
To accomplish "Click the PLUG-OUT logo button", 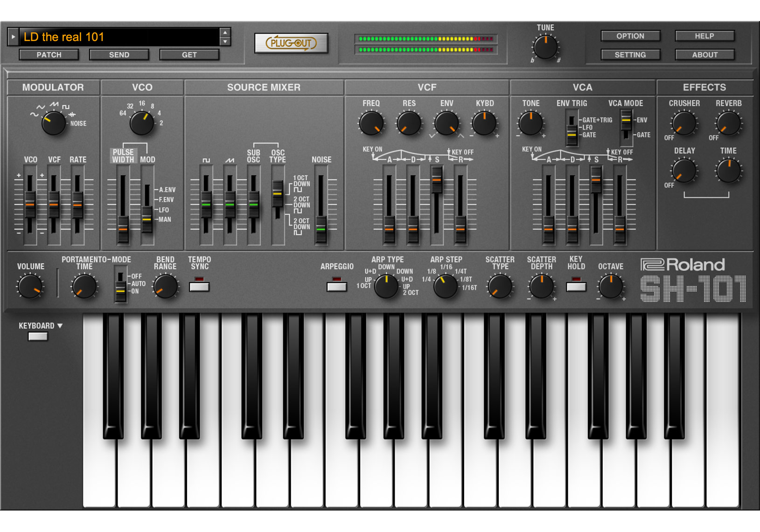I will [x=291, y=43].
